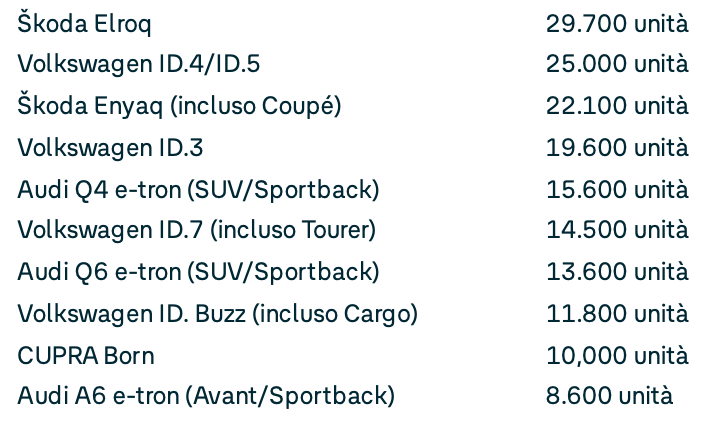
Task: Select the 15.600 unità value
Action: coord(616,189)
